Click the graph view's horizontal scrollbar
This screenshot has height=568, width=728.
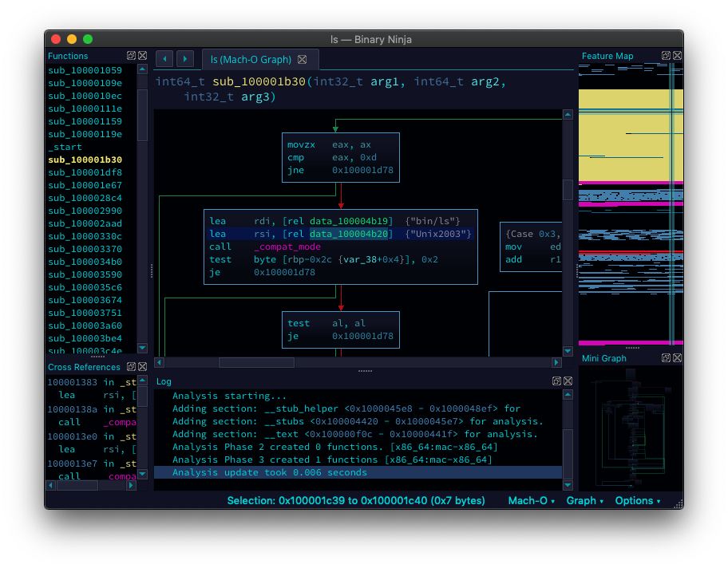click(255, 362)
